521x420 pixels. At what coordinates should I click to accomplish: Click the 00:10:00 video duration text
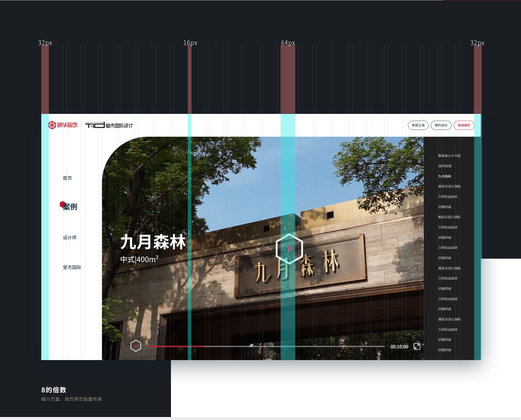tap(399, 347)
